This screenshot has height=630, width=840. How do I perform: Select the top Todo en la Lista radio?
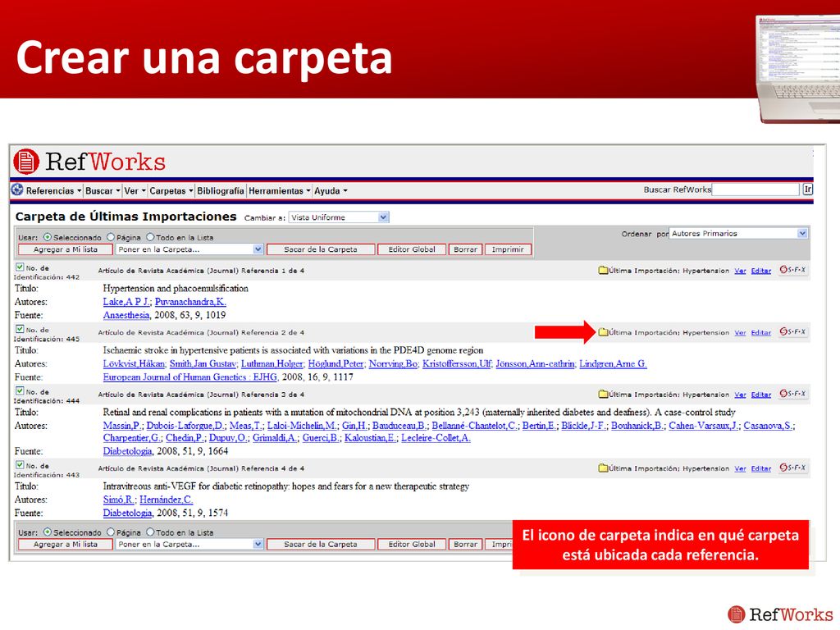pyautogui.click(x=150, y=237)
